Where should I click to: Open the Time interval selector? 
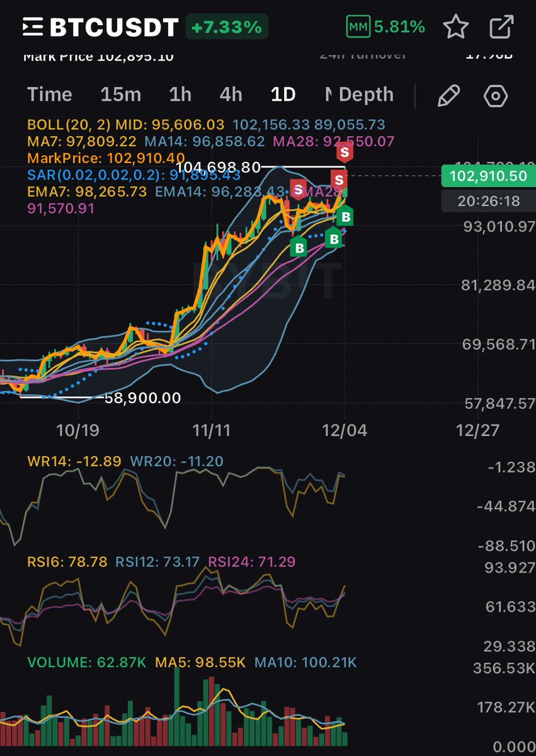pos(49,94)
